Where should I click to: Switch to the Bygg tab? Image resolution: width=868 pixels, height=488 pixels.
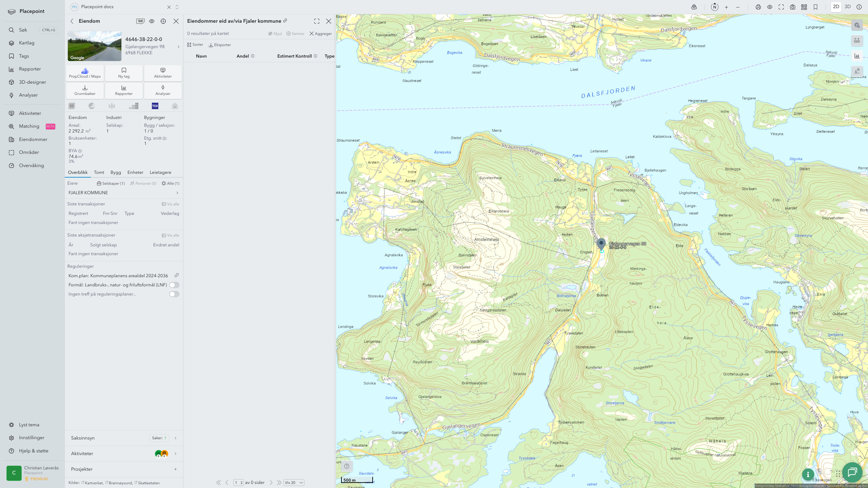click(116, 172)
